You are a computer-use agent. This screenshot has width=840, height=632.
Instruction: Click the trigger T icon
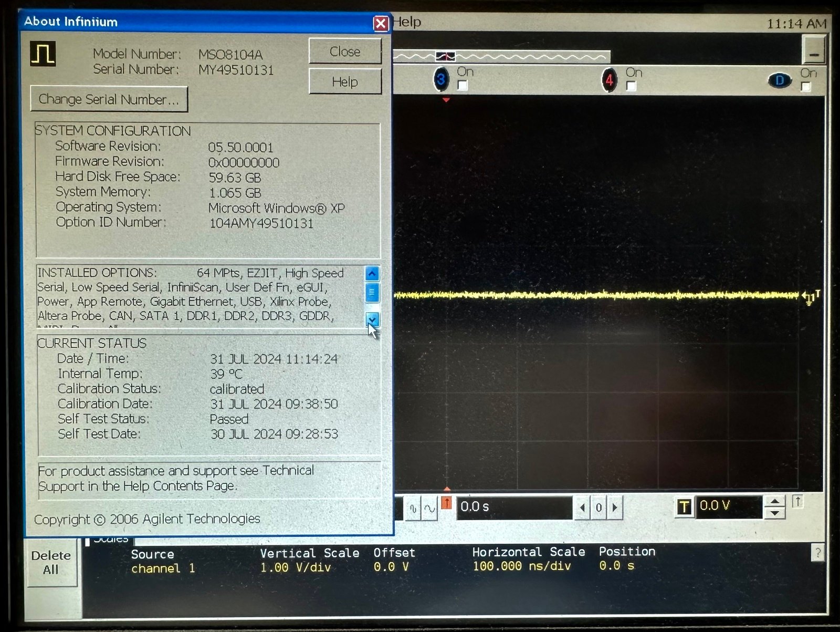click(684, 507)
